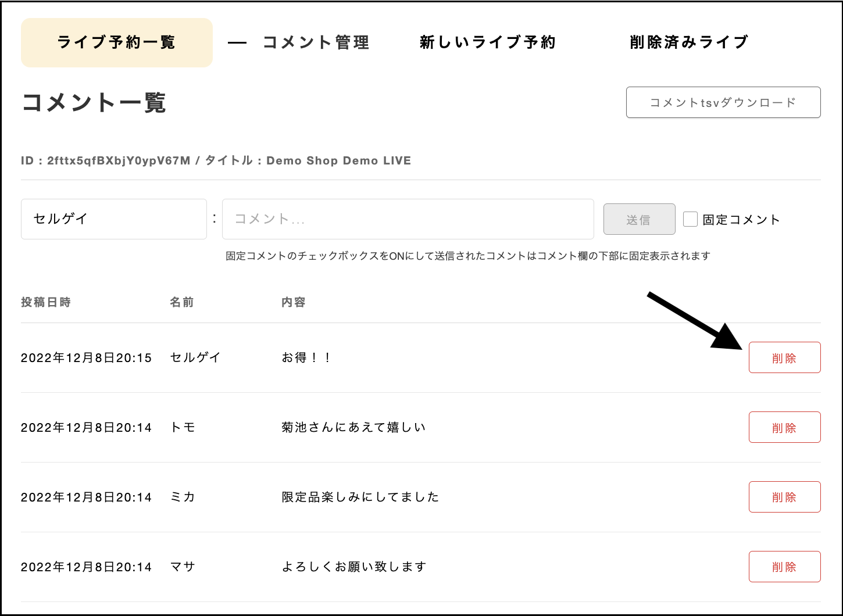Click the コメント一覧 page heading

coord(94,103)
